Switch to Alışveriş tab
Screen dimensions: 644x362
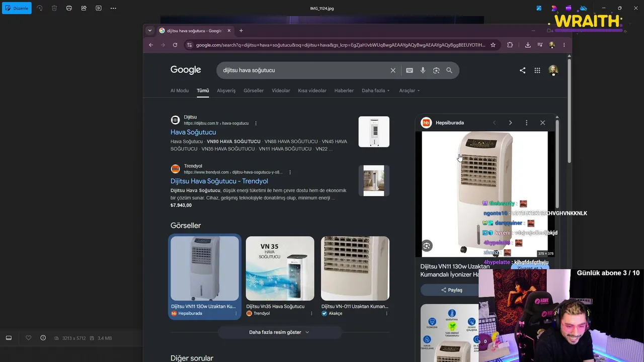click(x=226, y=90)
